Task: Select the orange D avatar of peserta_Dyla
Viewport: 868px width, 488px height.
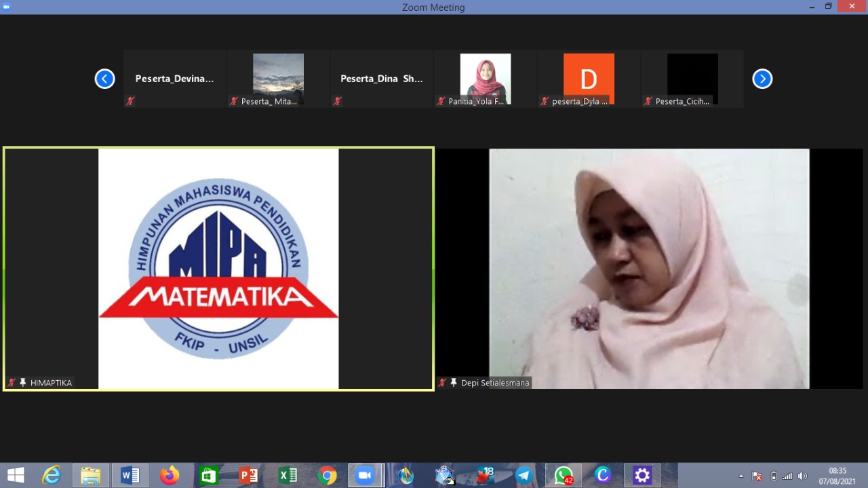Action: [589, 75]
